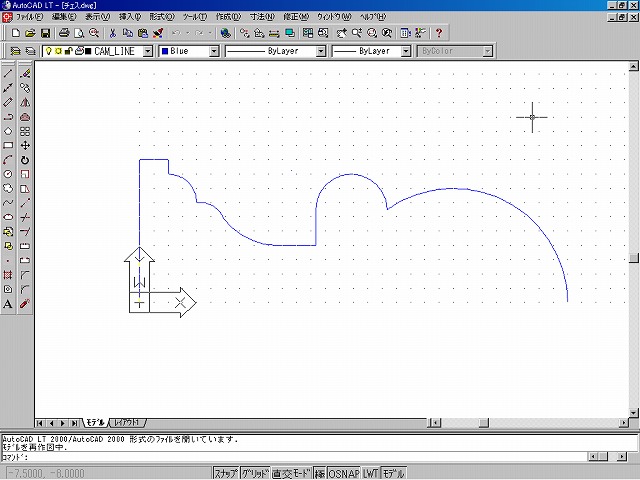The image size is (640, 480).
Task: Select the Rectangle draw tool
Action: point(8,145)
